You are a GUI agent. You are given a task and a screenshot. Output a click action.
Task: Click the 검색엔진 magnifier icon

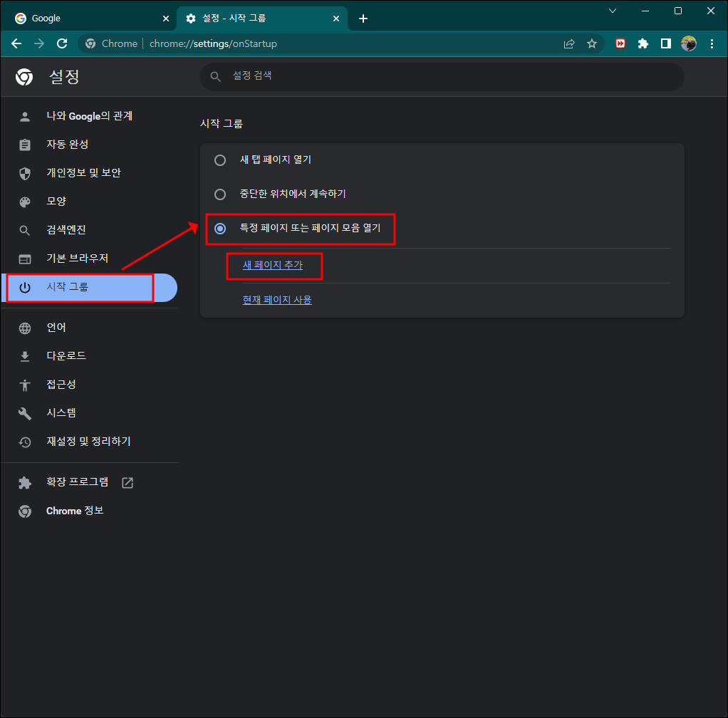[x=26, y=229]
